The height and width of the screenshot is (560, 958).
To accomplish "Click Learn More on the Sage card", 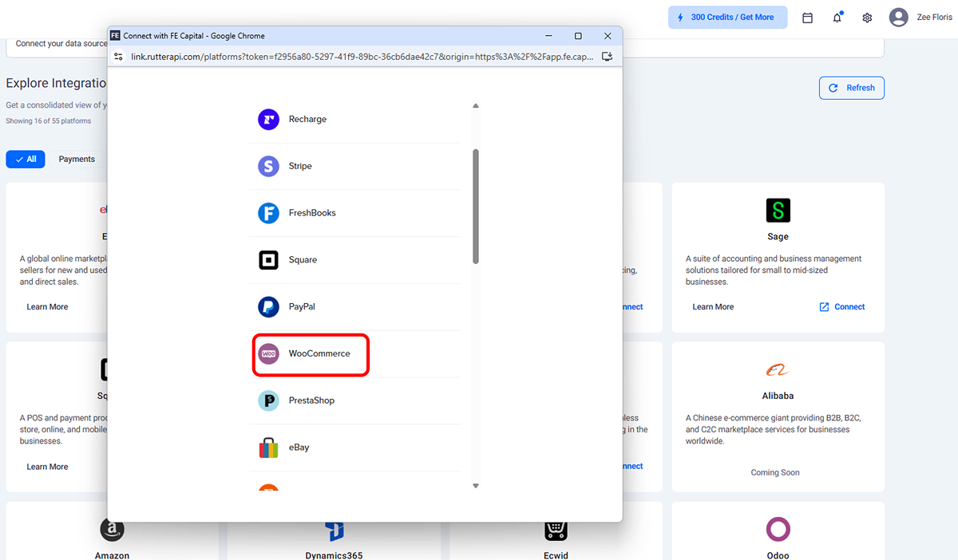I will click(x=713, y=307).
